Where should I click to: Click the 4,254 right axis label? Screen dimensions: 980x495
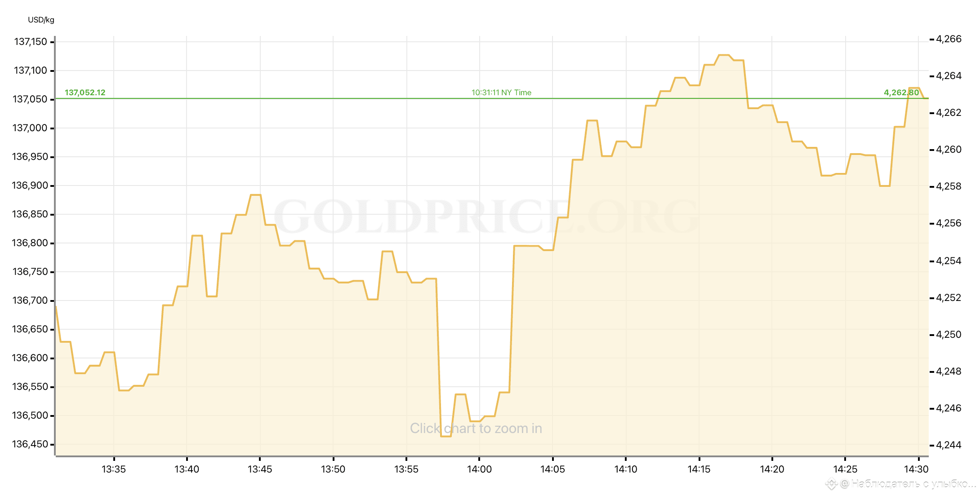tap(949, 261)
